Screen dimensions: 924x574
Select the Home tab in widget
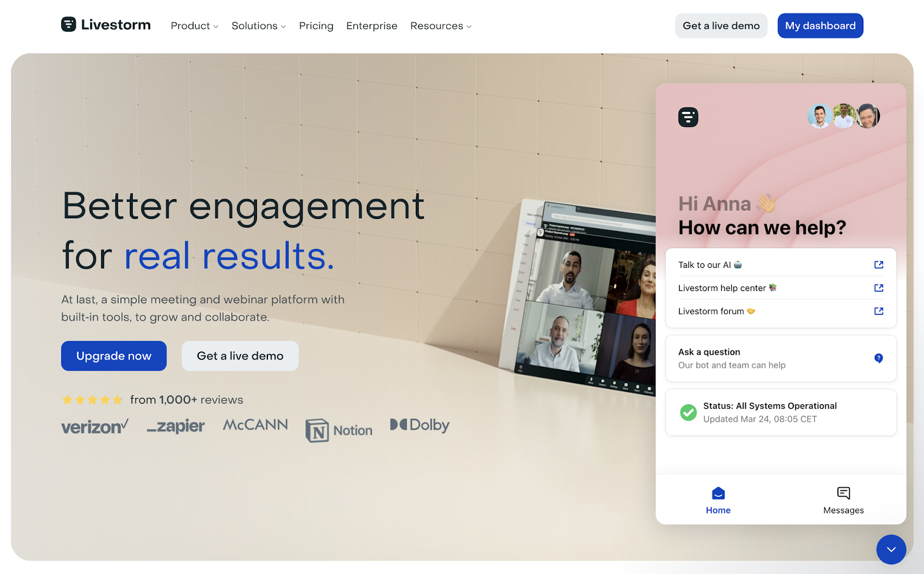(718, 500)
